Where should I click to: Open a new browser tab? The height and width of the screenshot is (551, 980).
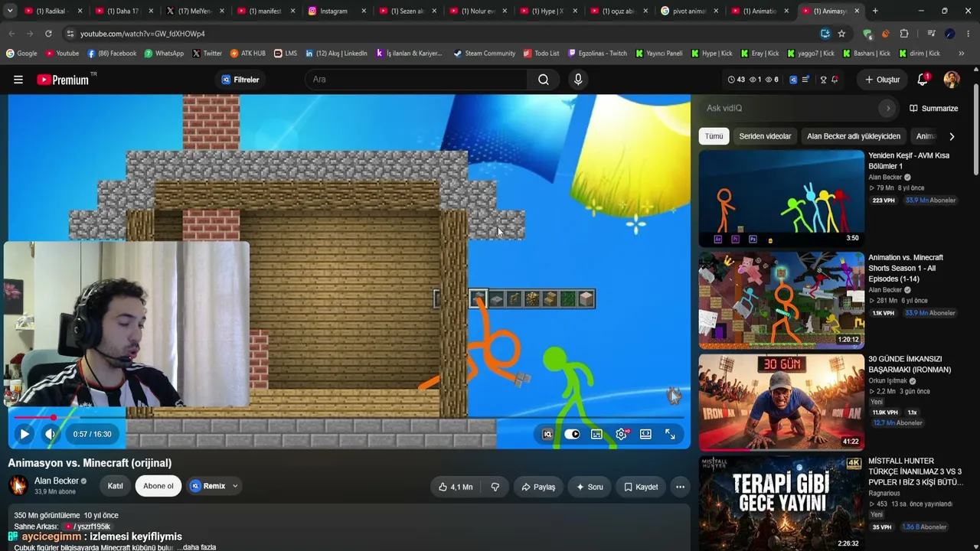[875, 11]
